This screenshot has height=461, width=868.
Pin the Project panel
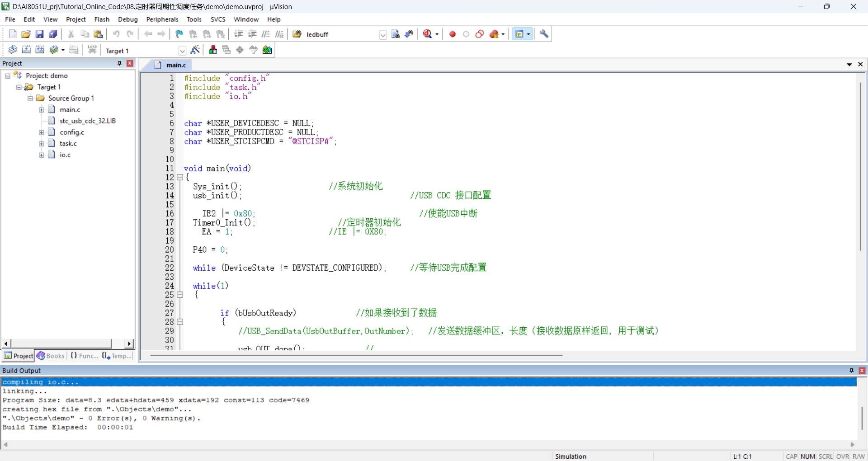pyautogui.click(x=119, y=63)
